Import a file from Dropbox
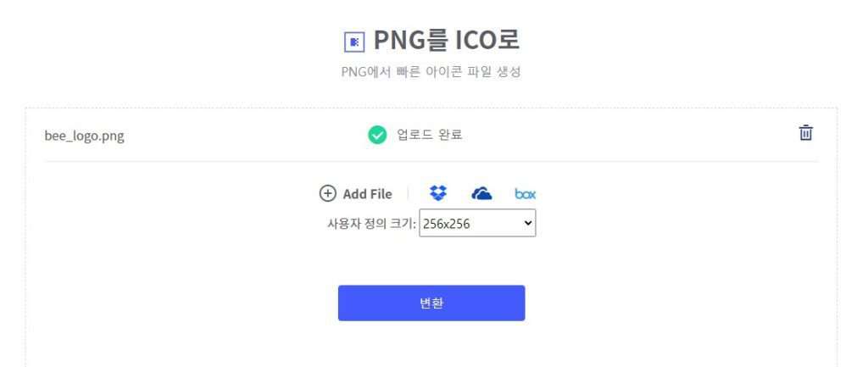Screen dimensions: 868x367 (438, 193)
